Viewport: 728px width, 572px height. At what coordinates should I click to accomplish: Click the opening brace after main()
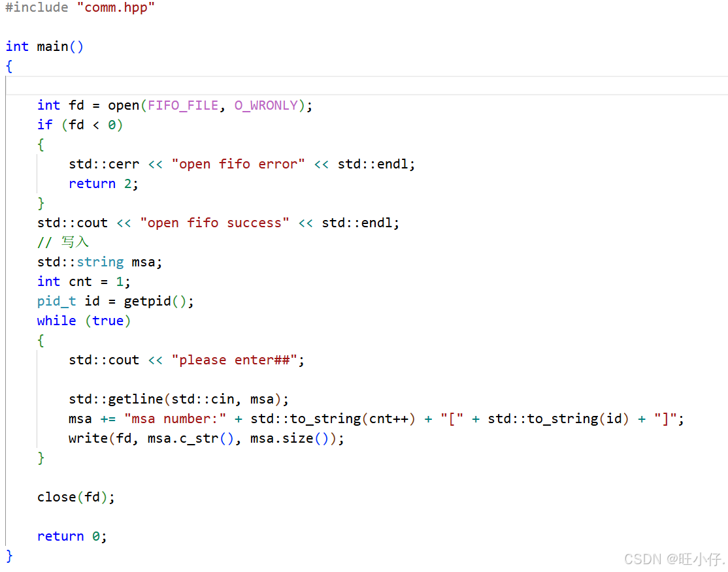click(9, 67)
